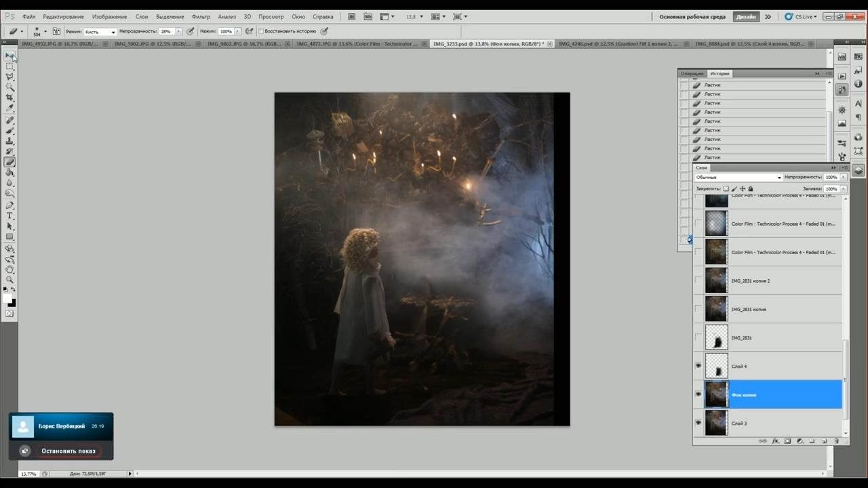Select the Crop tool
Image resolution: width=868 pixels, height=488 pixels.
pyautogui.click(x=9, y=98)
